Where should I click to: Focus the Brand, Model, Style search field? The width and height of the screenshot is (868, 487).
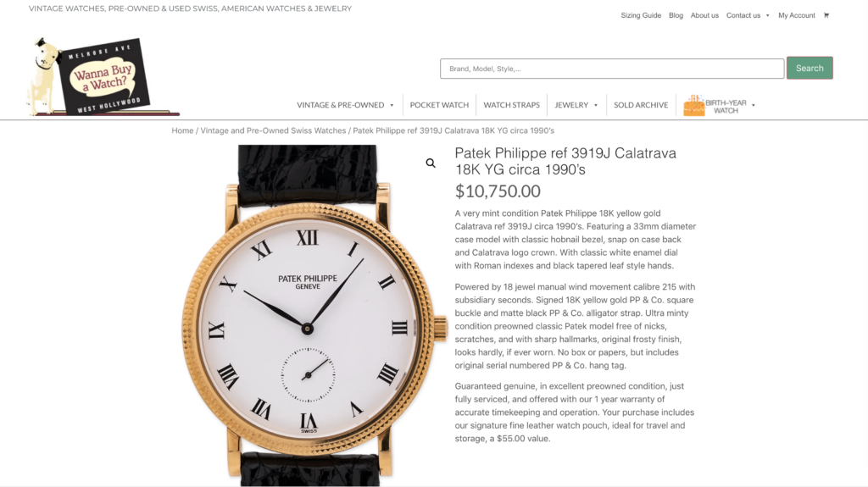[612, 69]
